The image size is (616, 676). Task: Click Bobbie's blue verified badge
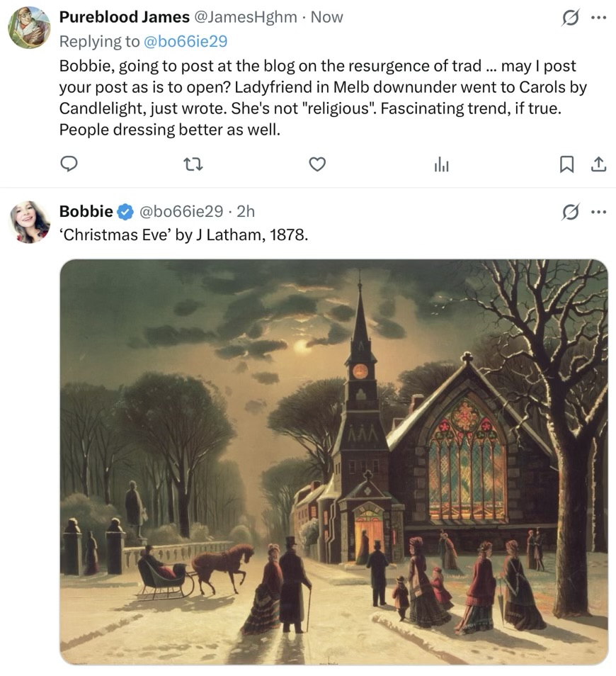point(125,211)
